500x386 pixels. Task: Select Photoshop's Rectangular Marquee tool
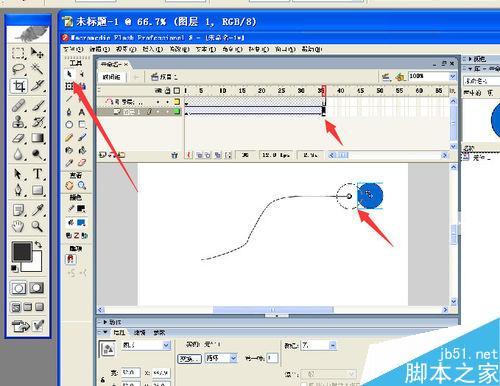pos(18,53)
